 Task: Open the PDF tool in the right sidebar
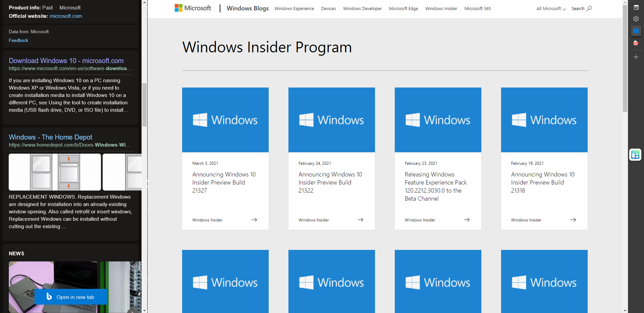(x=636, y=43)
